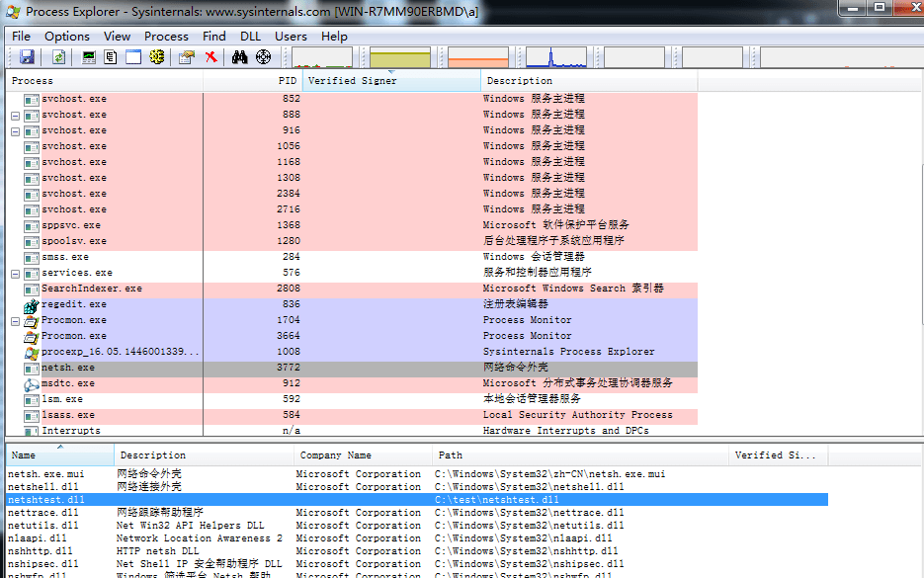Image resolution: width=924 pixels, height=578 pixels.
Task: Select the lsass.exe process row
Action: coord(351,415)
